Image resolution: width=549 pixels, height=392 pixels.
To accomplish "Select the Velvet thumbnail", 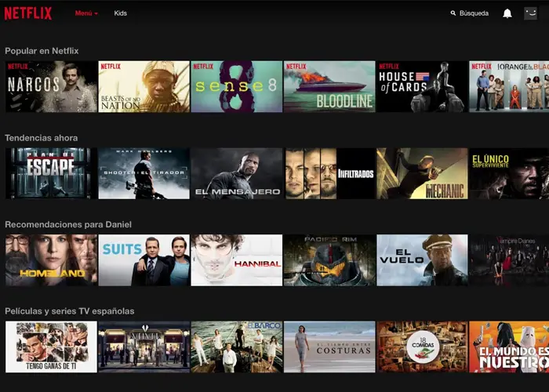I will (x=144, y=347).
